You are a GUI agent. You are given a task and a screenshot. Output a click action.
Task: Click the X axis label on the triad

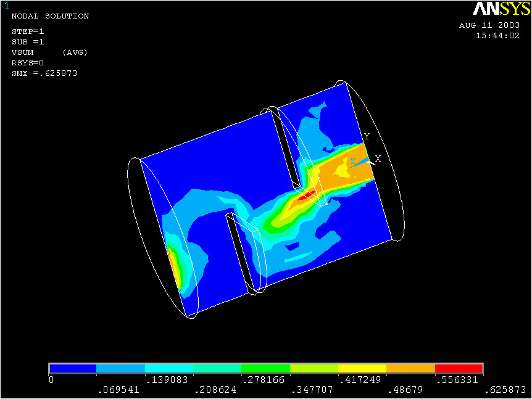[378, 158]
